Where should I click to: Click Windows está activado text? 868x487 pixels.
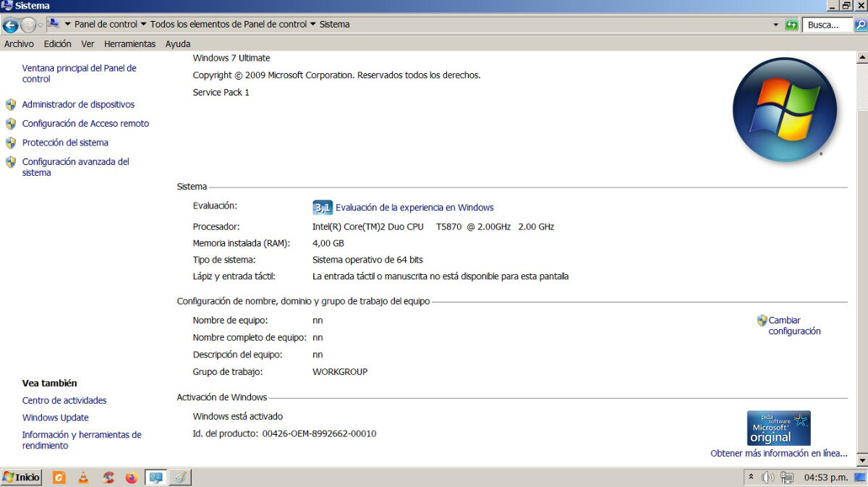coord(238,416)
